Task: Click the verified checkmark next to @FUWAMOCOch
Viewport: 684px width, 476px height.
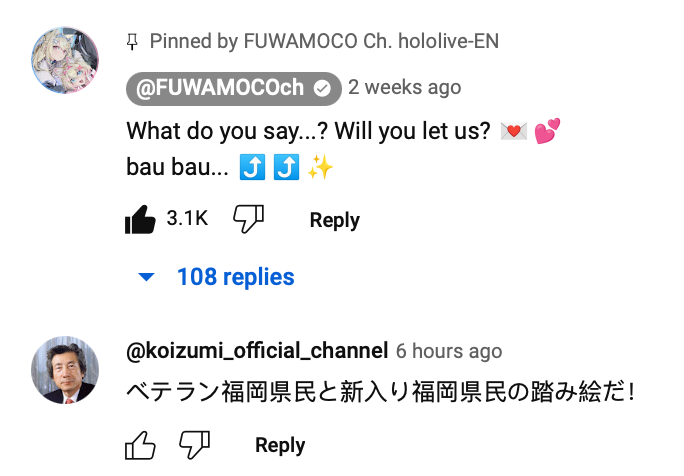Action: click(x=322, y=89)
